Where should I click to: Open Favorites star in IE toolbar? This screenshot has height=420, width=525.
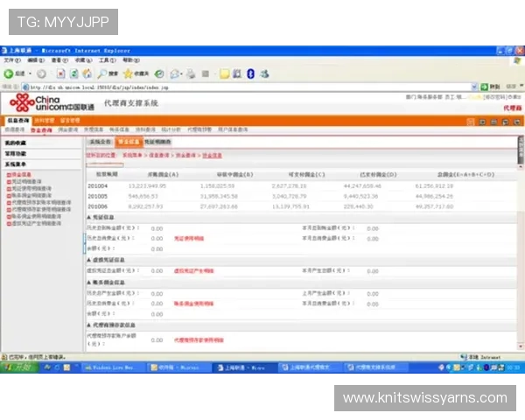click(x=129, y=74)
